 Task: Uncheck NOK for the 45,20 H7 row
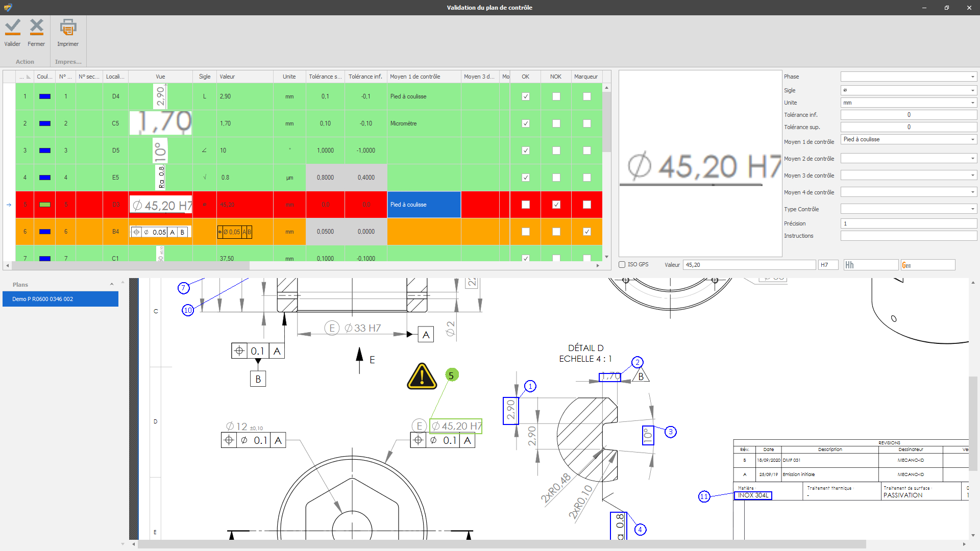tap(556, 205)
